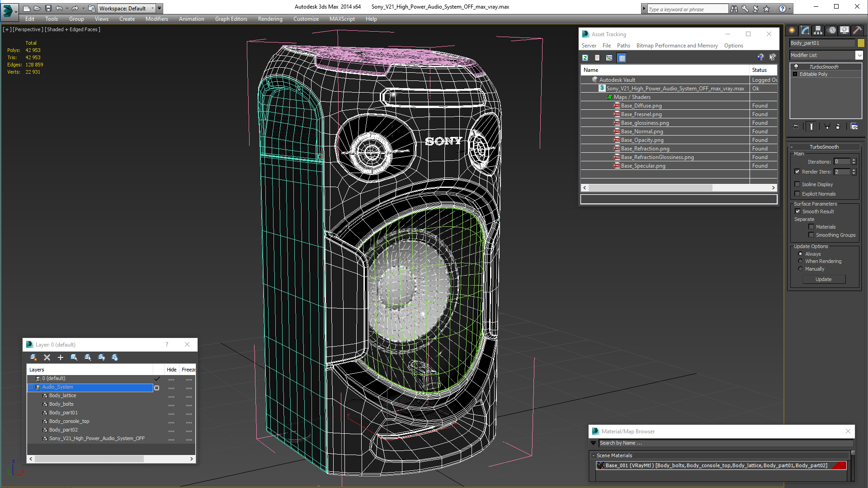
Task: Click Freeze/Unfreeze All Layers icon
Action: coord(115,357)
